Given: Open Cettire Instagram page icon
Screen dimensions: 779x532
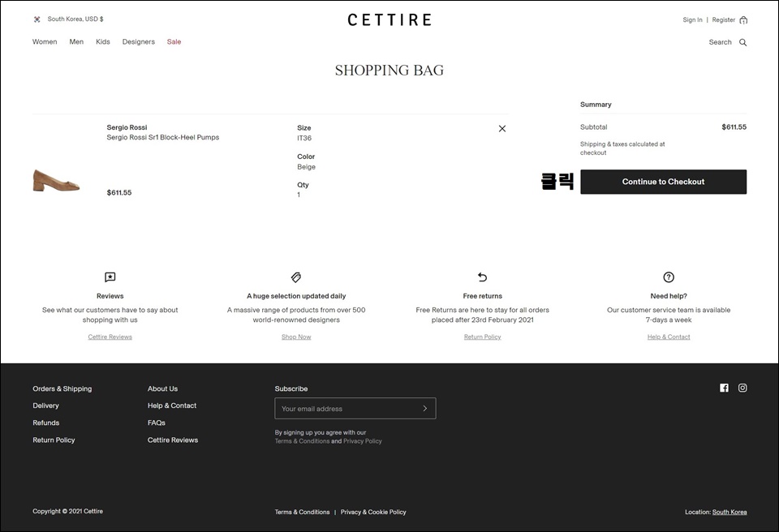Looking at the screenshot, I should (x=742, y=388).
